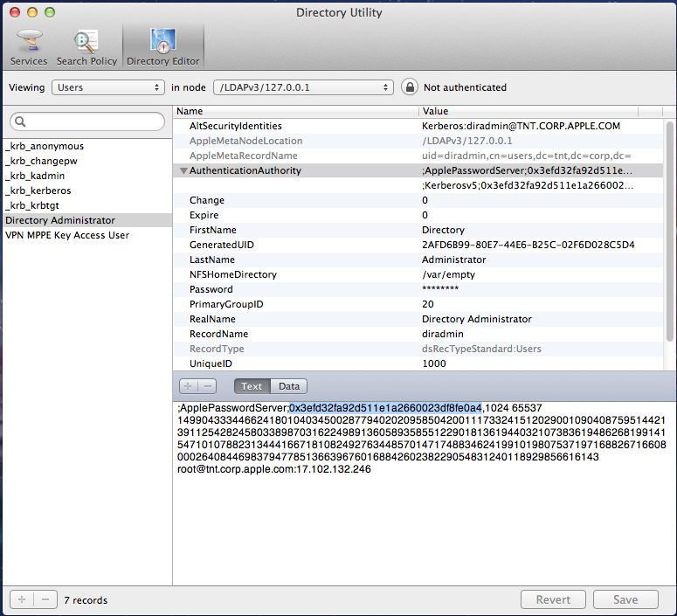Click the Kerberos:diradmin@TNT.CORP.APPLE.COM value
The image size is (677, 616).
(x=521, y=126)
